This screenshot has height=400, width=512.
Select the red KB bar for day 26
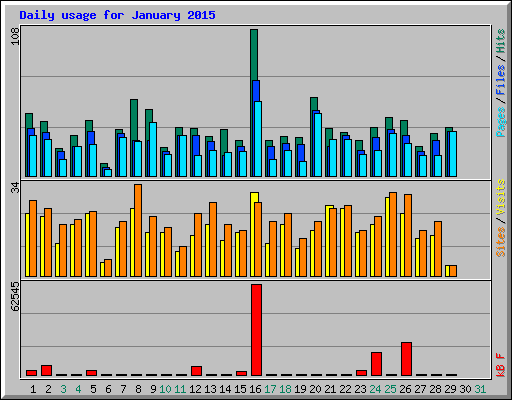[406, 359]
